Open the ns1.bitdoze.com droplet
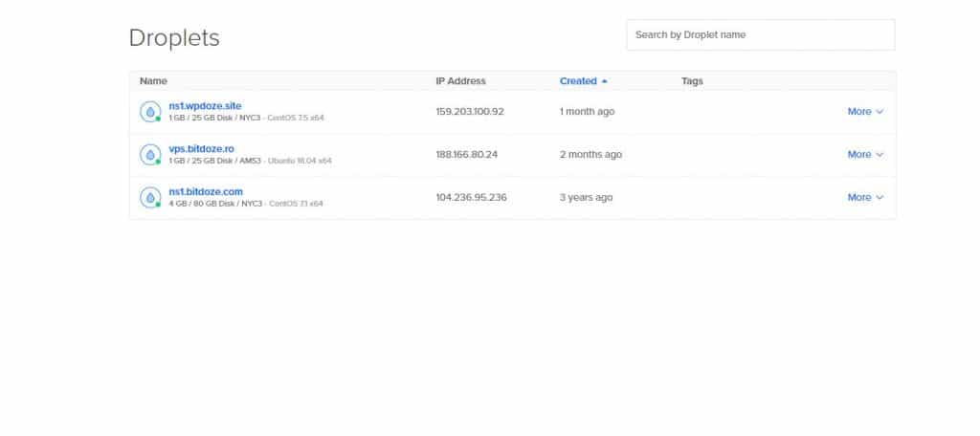 click(x=206, y=192)
